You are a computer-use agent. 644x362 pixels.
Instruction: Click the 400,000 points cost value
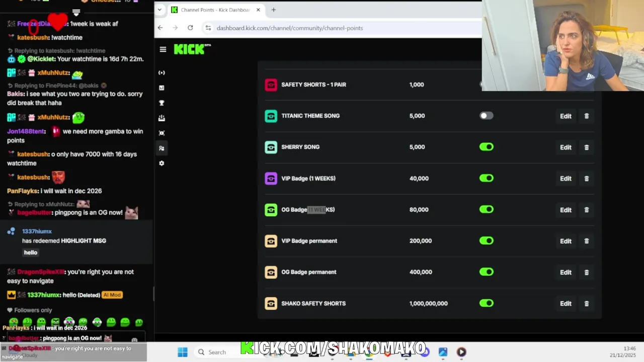[421, 272]
